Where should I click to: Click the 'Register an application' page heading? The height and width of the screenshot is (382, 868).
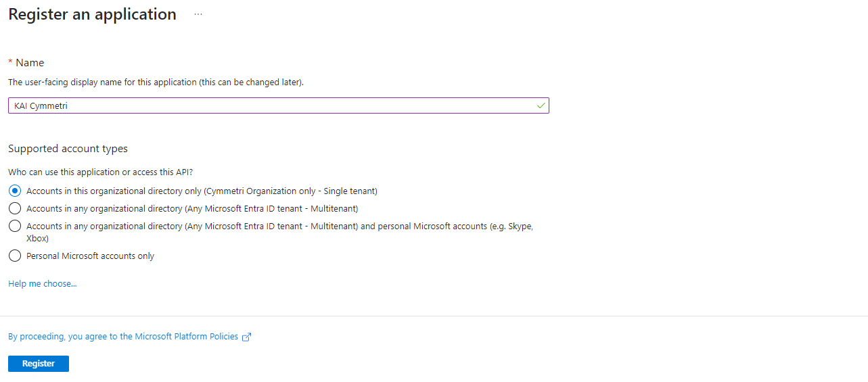(x=92, y=14)
